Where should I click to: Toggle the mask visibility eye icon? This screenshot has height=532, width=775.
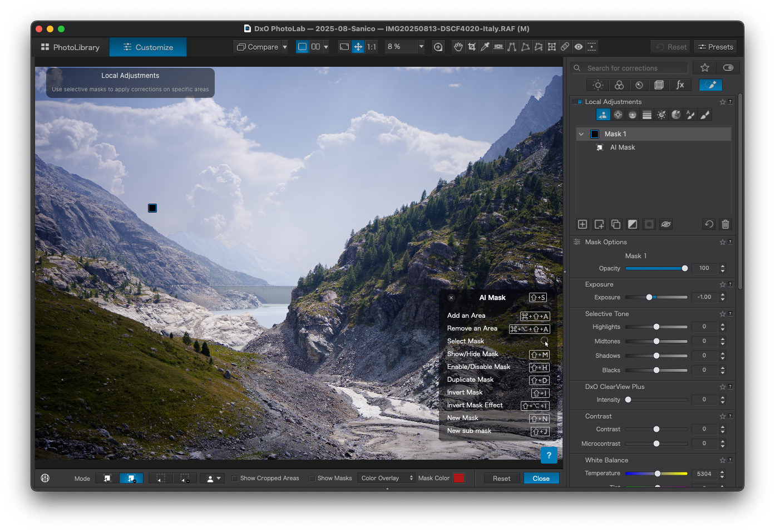[x=665, y=224]
